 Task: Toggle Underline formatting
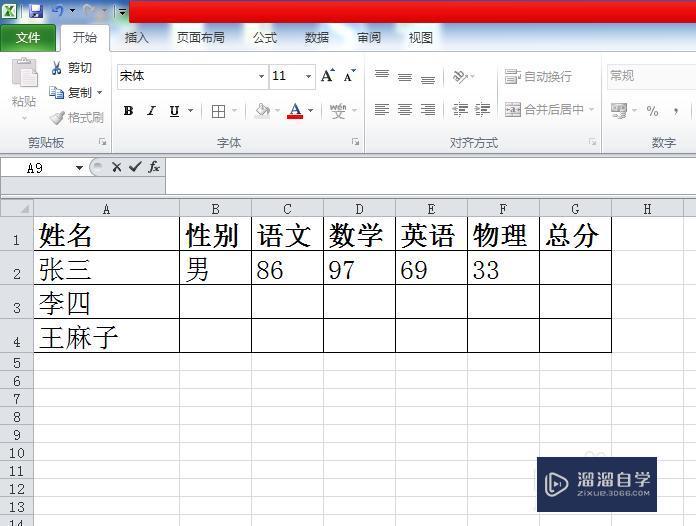(174, 111)
